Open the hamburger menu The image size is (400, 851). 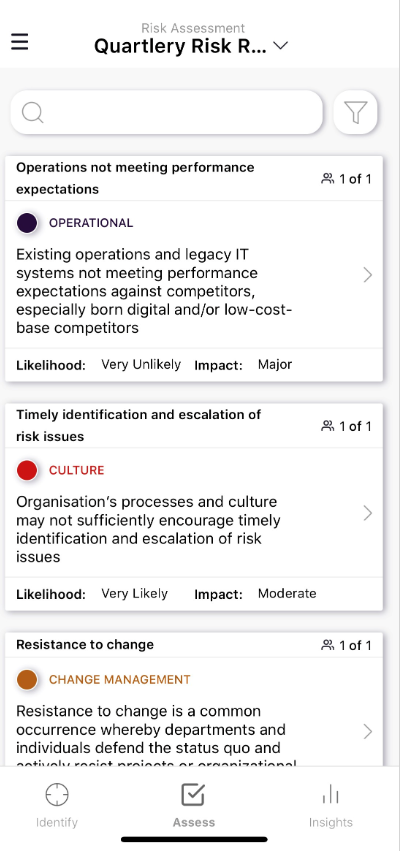point(20,42)
